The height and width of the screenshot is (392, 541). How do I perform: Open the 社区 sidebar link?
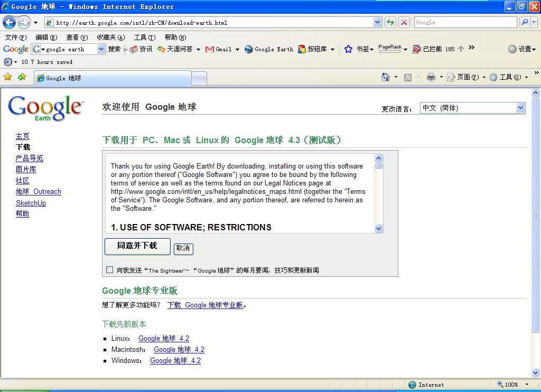pyautogui.click(x=22, y=181)
